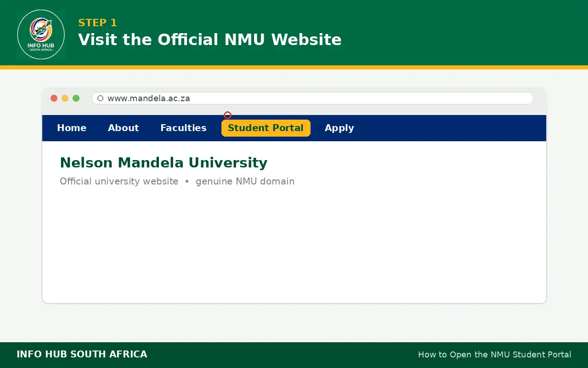Click the green maximize window dot

[x=76, y=98]
